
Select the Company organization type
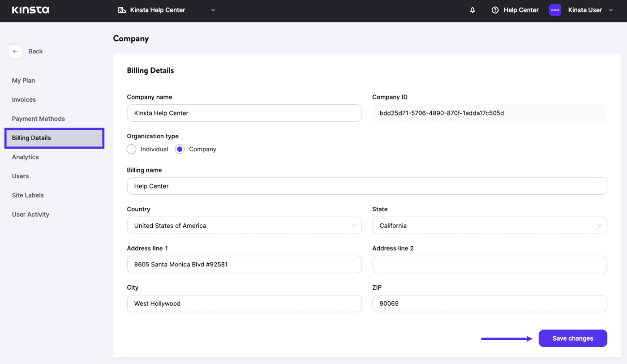click(x=180, y=149)
